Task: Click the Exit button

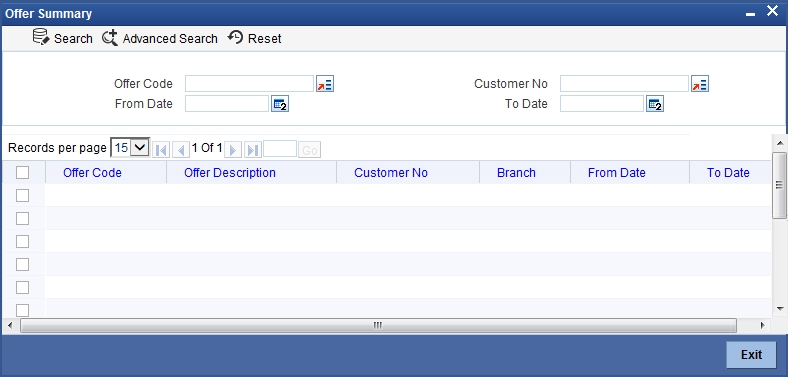Action: [751, 354]
